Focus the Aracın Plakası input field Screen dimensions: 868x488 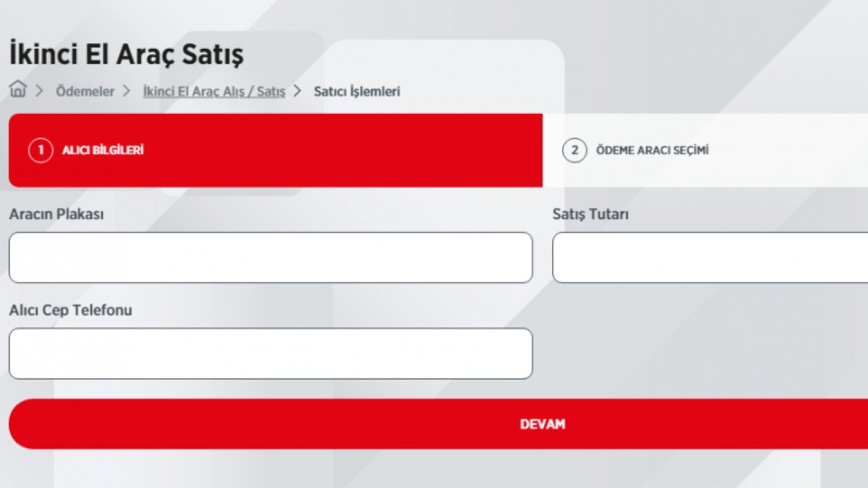pos(271,258)
